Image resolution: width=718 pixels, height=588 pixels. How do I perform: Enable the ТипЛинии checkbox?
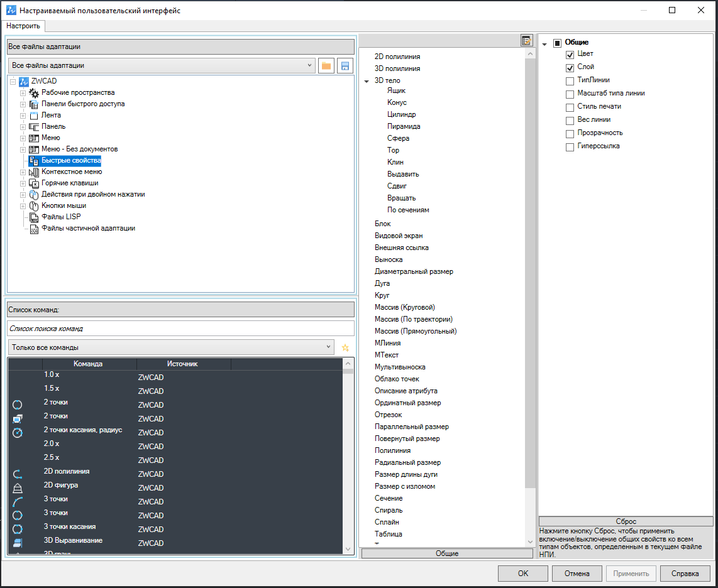coord(570,82)
